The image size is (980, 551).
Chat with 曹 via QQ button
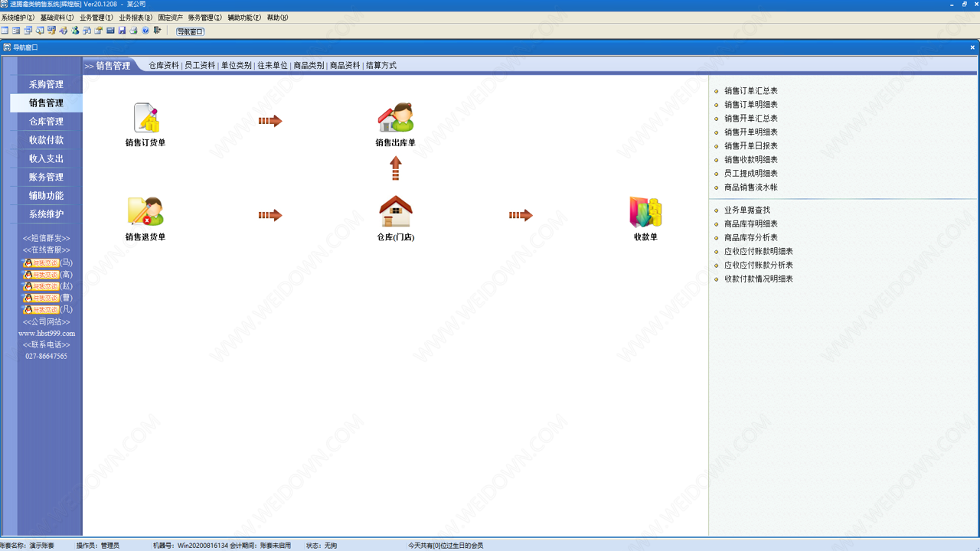[x=41, y=298]
